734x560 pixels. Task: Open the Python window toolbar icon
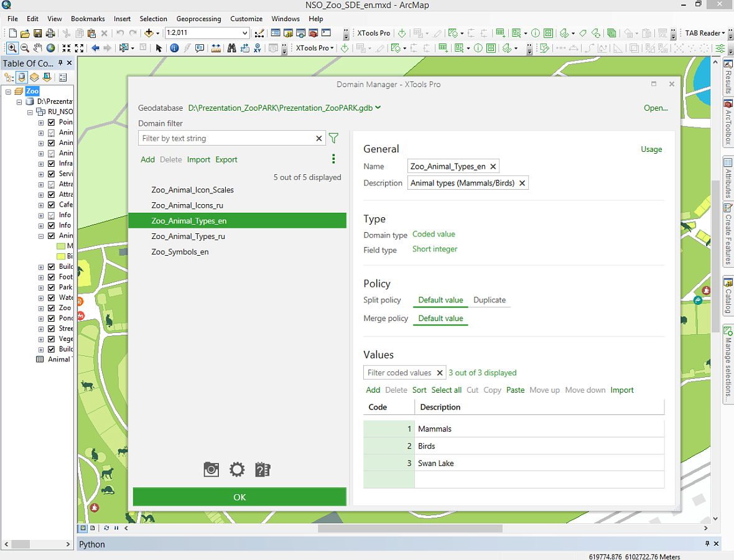tap(326, 33)
